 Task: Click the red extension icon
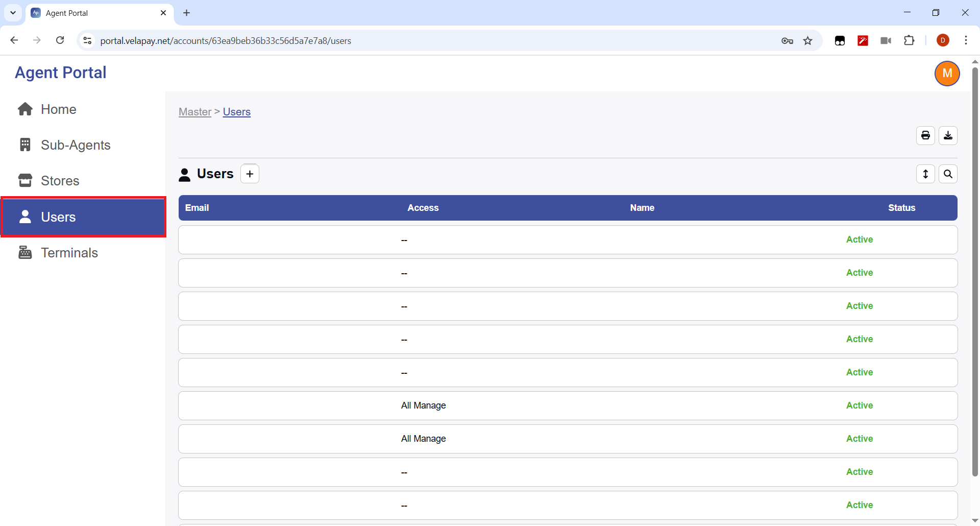point(863,41)
